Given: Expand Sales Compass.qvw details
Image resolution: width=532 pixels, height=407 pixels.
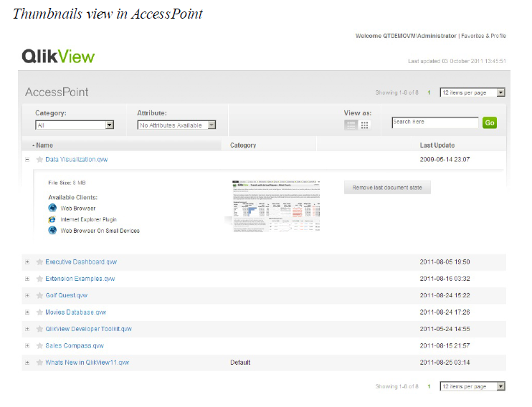Looking at the screenshot, I should point(27,346).
